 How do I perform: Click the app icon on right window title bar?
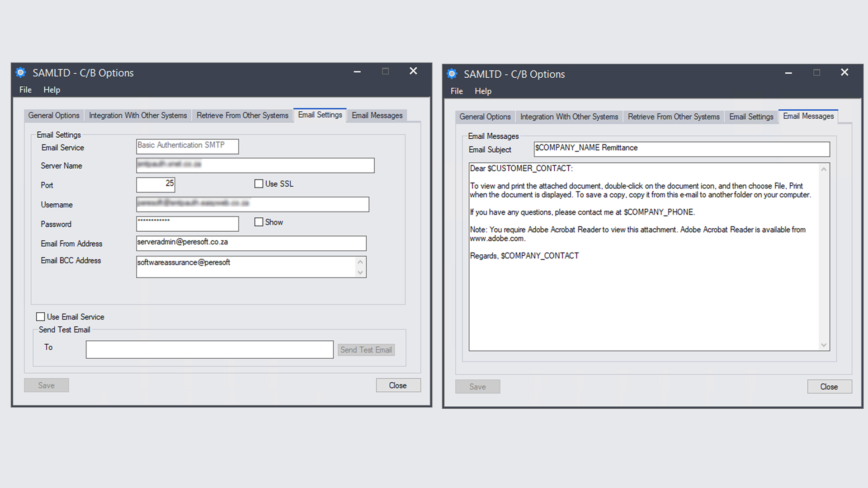point(452,74)
